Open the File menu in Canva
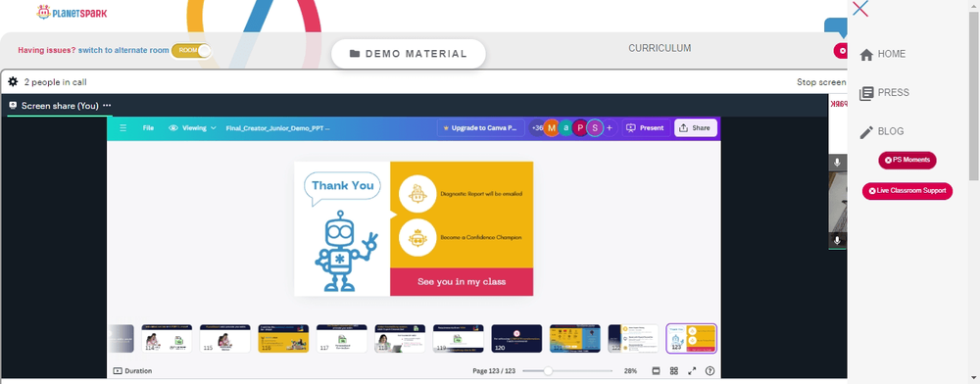The image size is (980, 384). [x=148, y=128]
